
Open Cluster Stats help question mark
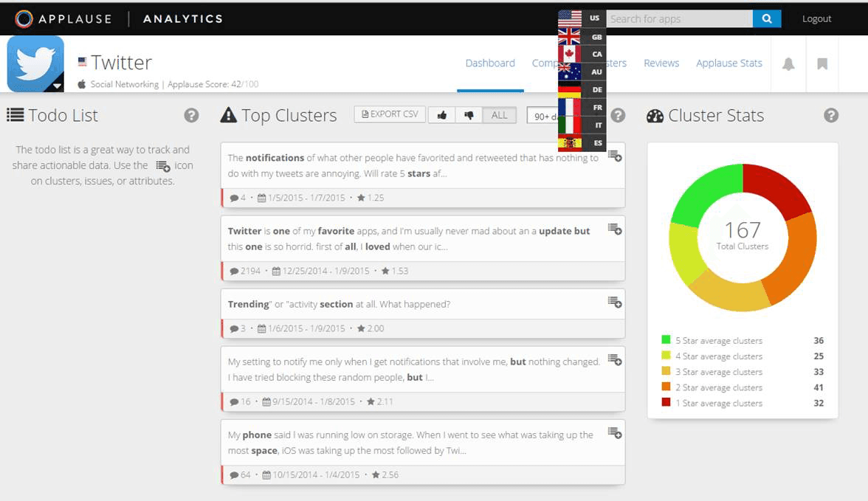pyautogui.click(x=831, y=115)
